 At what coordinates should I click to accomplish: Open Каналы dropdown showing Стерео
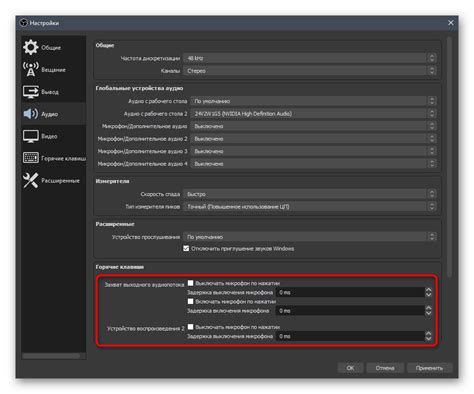point(310,71)
